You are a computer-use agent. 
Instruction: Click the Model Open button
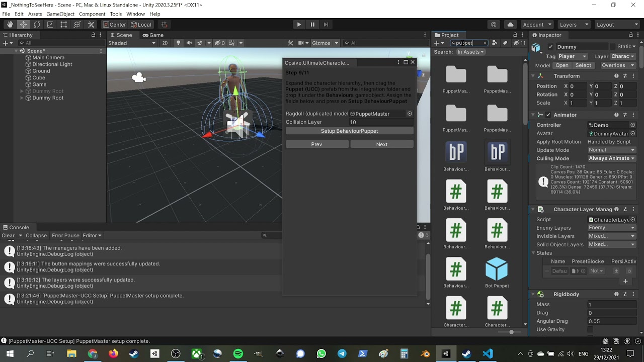562,65
